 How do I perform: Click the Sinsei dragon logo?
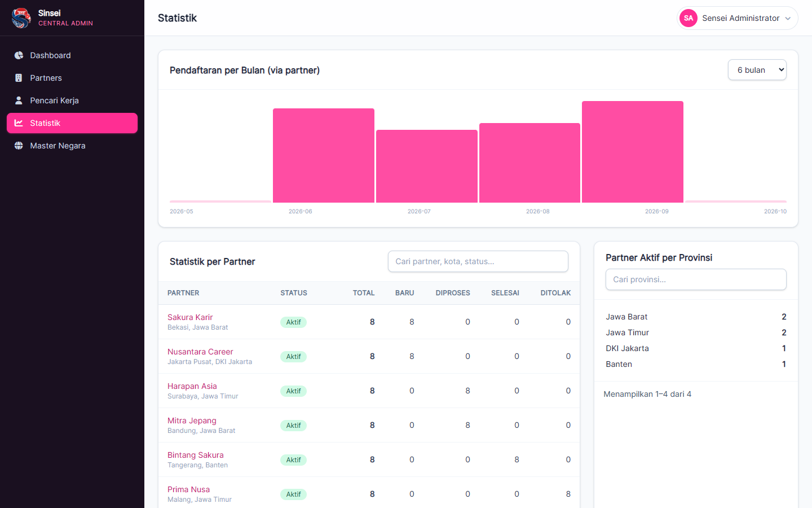(x=21, y=18)
